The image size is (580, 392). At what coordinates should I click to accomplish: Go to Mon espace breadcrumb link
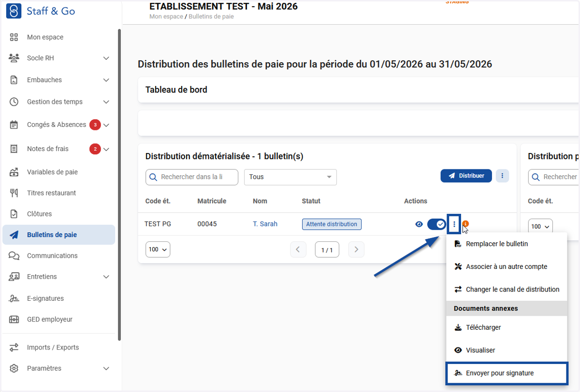pyautogui.click(x=166, y=16)
